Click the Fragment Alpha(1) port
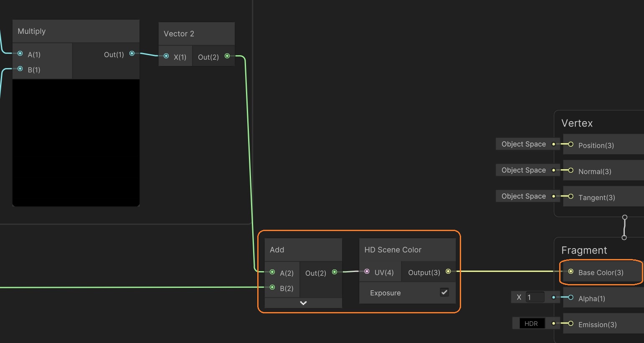 [571, 297]
